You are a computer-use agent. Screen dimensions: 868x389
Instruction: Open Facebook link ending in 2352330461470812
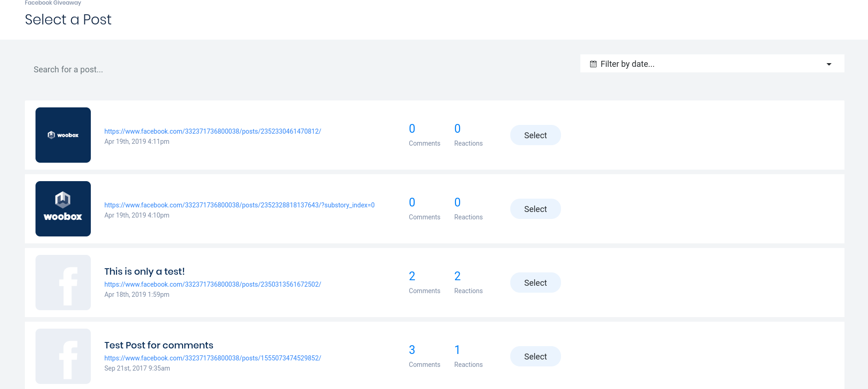pos(213,131)
